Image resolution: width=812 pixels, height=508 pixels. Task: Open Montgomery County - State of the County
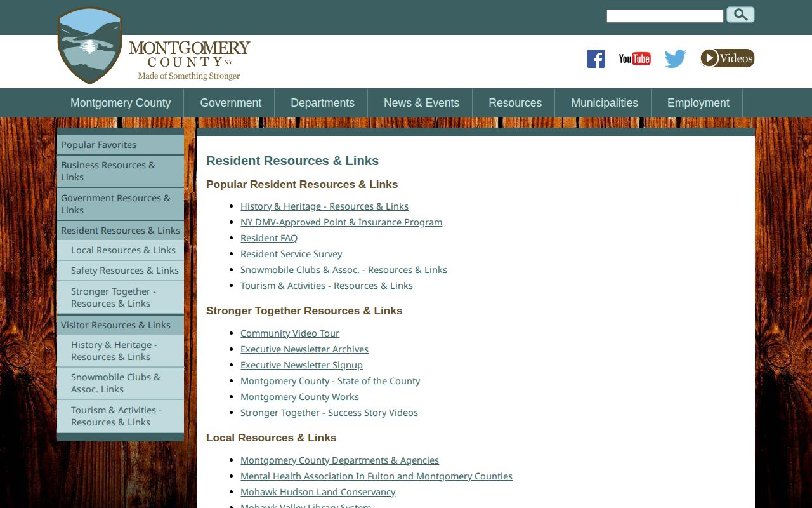coord(331,381)
